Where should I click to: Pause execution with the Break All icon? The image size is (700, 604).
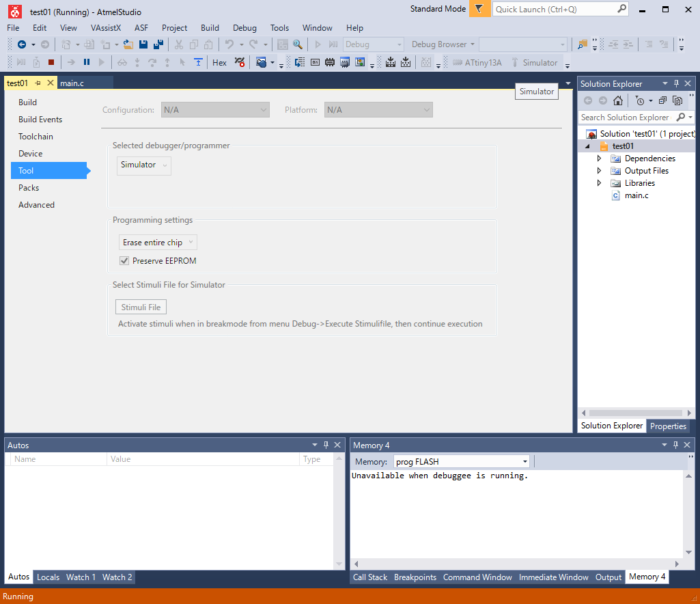87,63
